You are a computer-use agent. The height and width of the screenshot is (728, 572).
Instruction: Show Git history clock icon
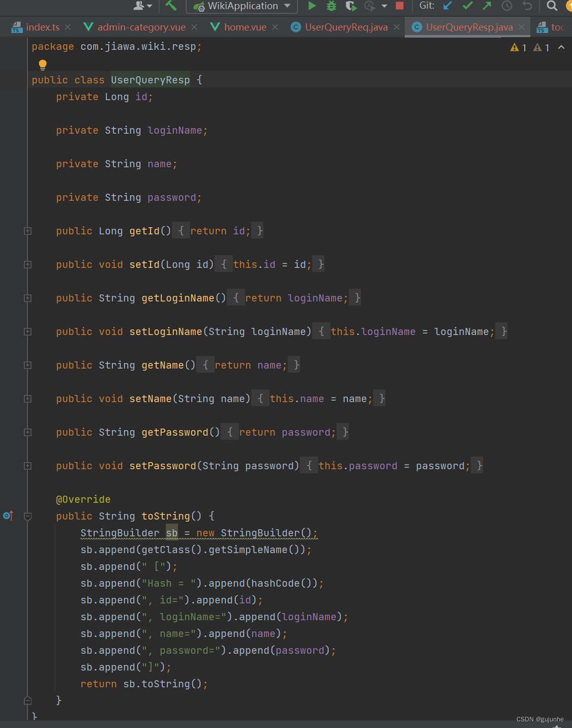click(507, 6)
